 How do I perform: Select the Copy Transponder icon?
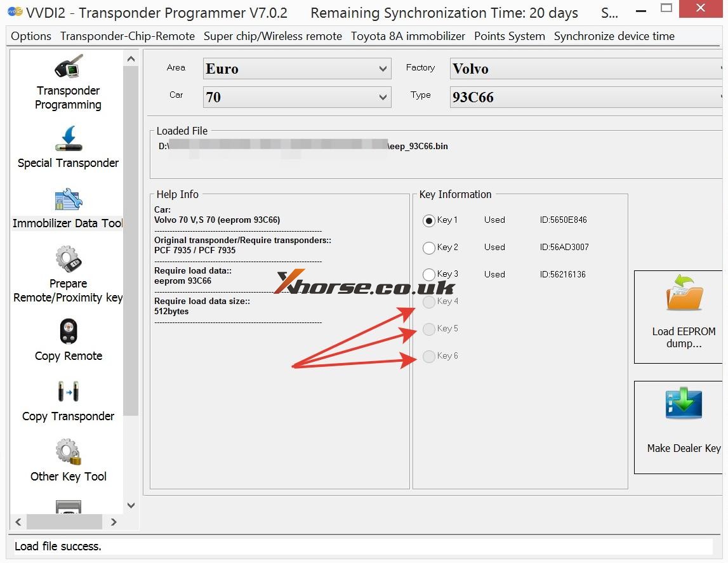[68, 392]
